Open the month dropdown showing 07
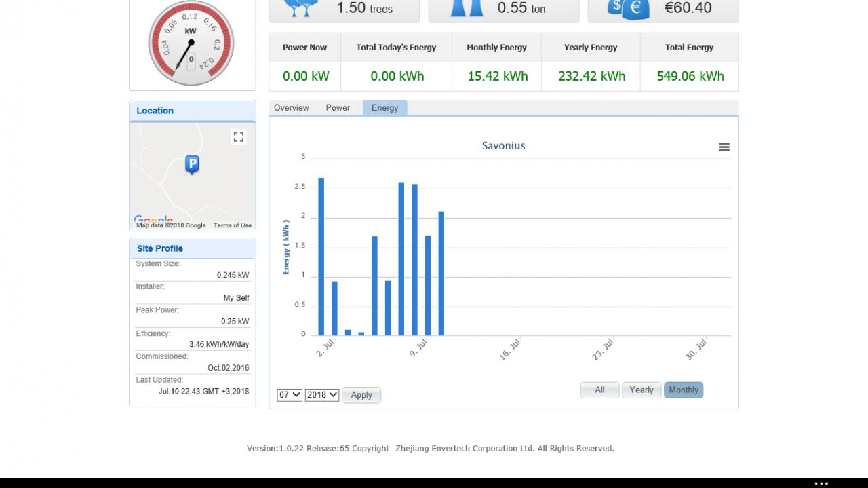The width and height of the screenshot is (868, 488). [290, 394]
